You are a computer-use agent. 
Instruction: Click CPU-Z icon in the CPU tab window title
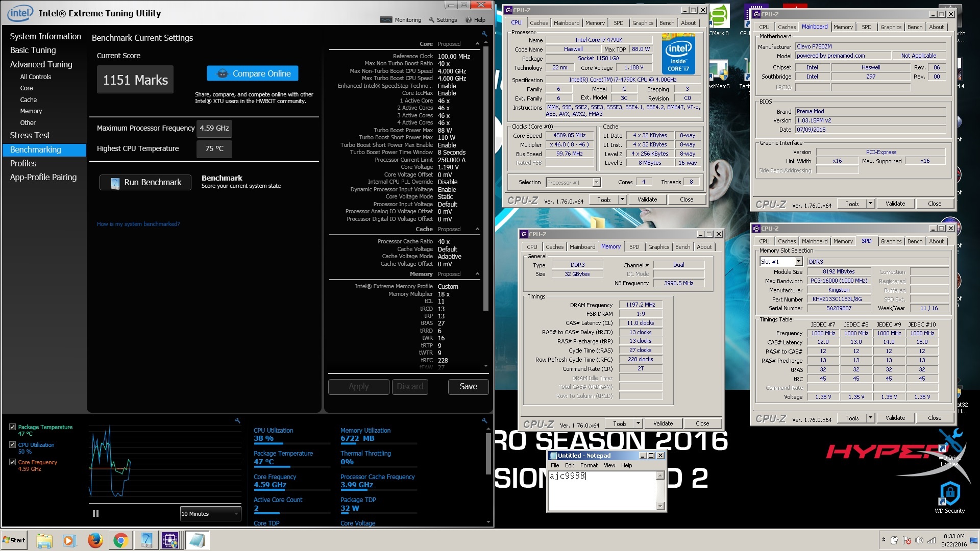pyautogui.click(x=508, y=10)
